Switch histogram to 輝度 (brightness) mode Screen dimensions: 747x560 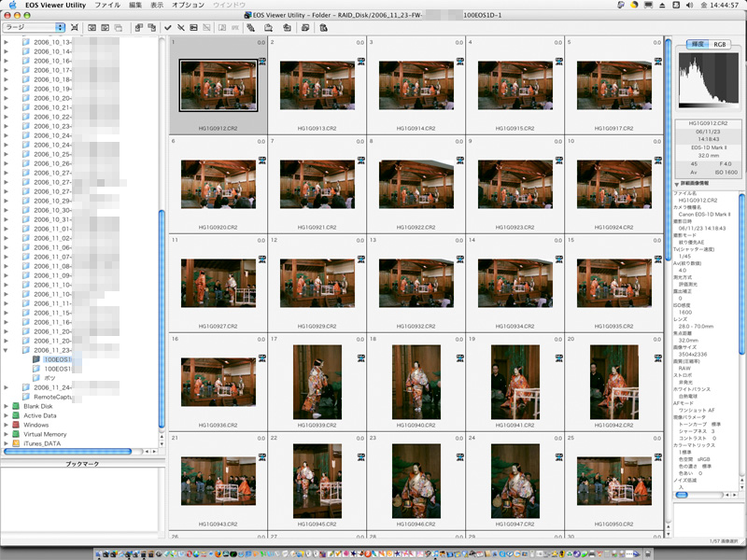[x=698, y=44]
